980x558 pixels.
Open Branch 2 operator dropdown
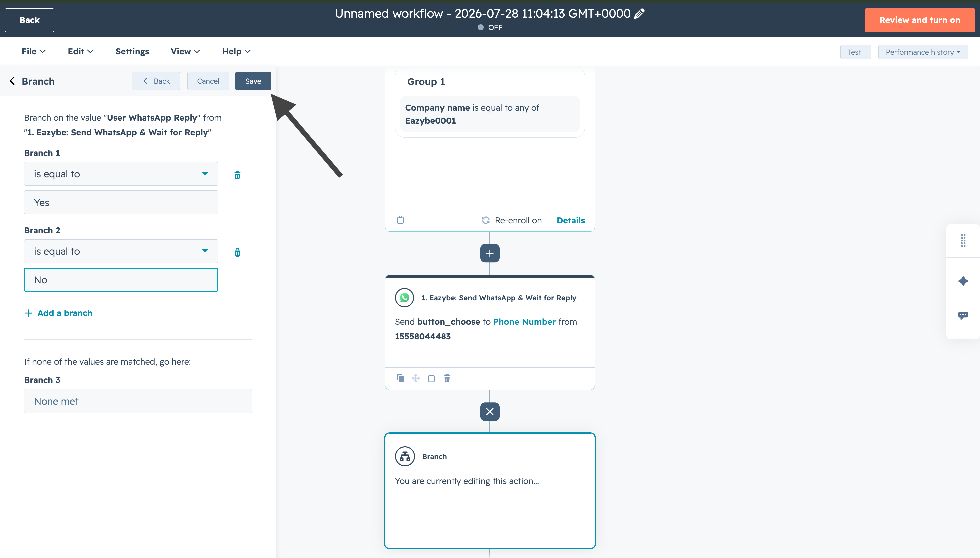tap(121, 251)
